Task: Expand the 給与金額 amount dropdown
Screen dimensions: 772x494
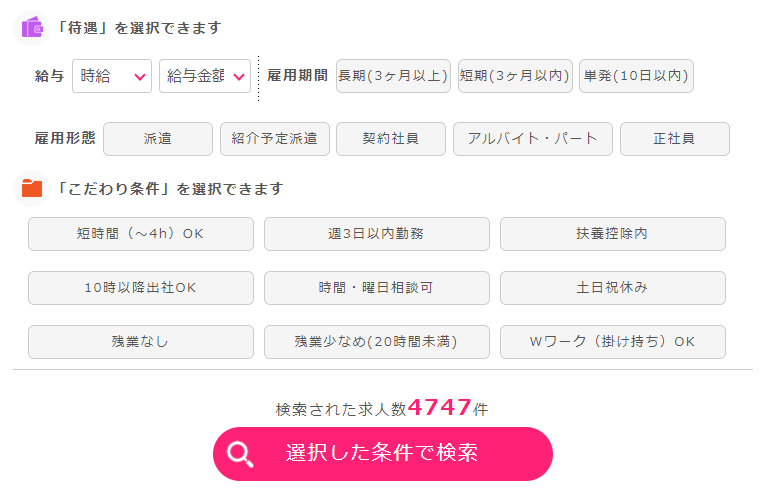Action: pyautogui.click(x=205, y=76)
